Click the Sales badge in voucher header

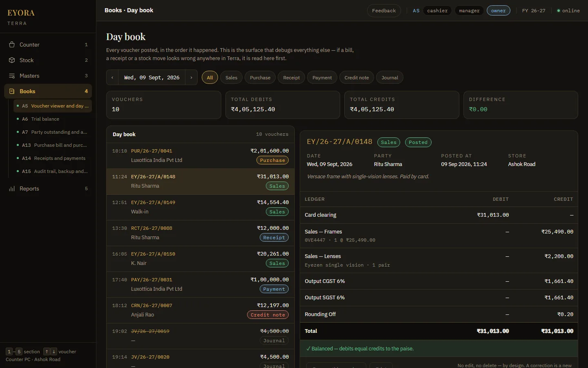(389, 142)
